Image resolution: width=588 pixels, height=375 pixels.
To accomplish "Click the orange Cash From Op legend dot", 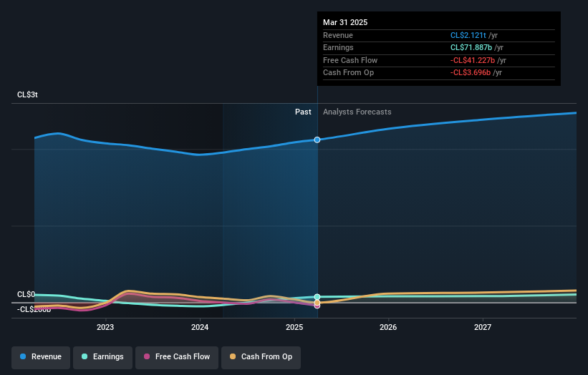I will coord(233,356).
